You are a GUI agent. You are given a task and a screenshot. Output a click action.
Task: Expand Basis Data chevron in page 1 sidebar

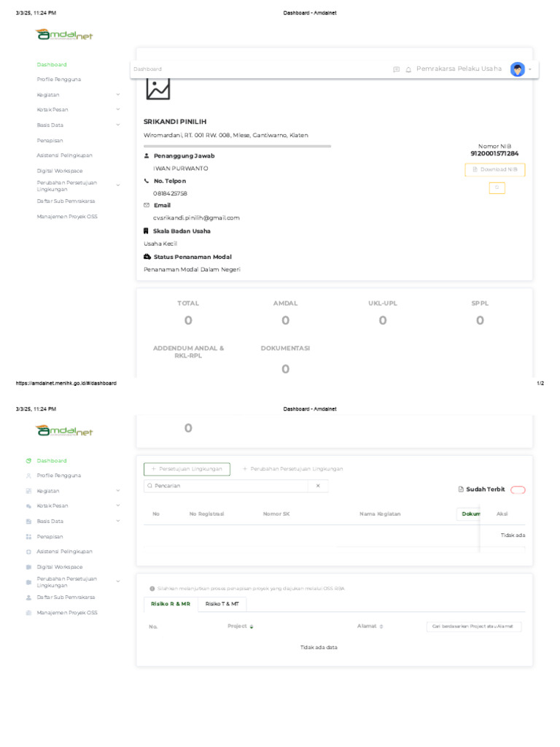click(118, 125)
